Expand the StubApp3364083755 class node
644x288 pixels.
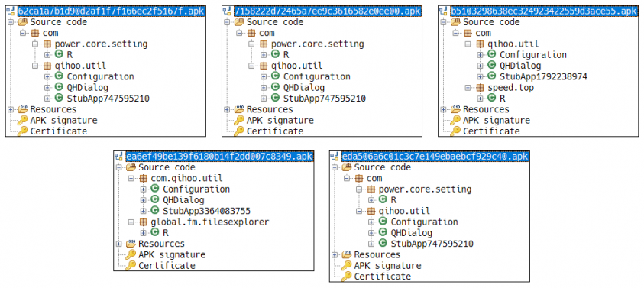(143, 211)
